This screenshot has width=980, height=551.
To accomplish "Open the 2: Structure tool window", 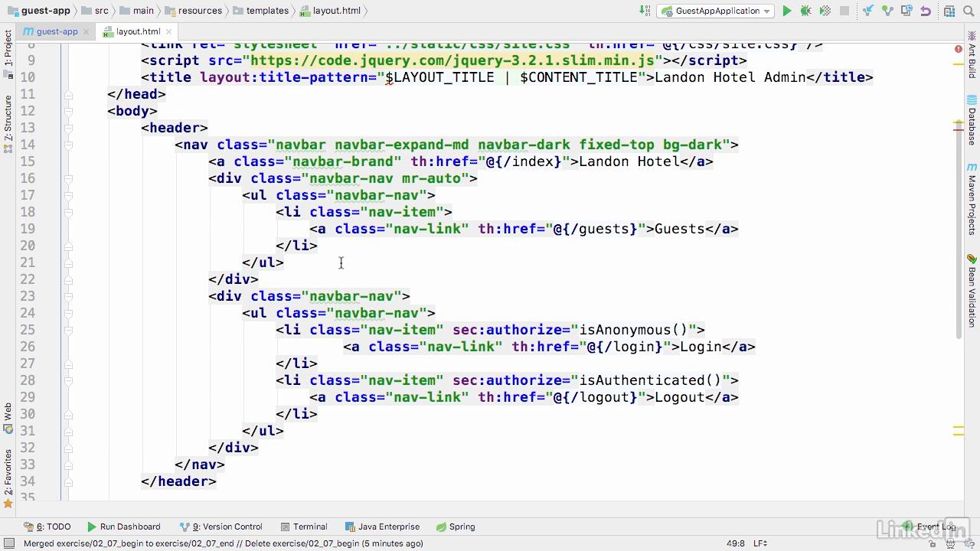I will (x=8, y=123).
